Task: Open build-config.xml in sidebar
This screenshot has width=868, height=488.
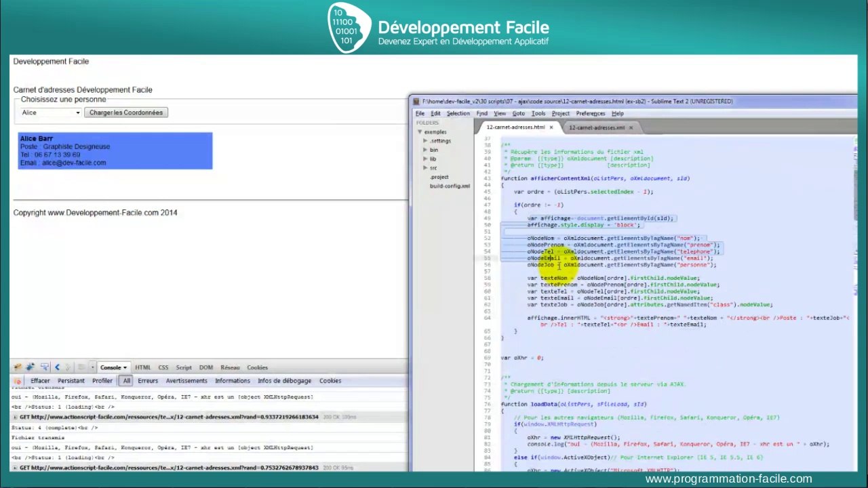Action: pyautogui.click(x=450, y=186)
